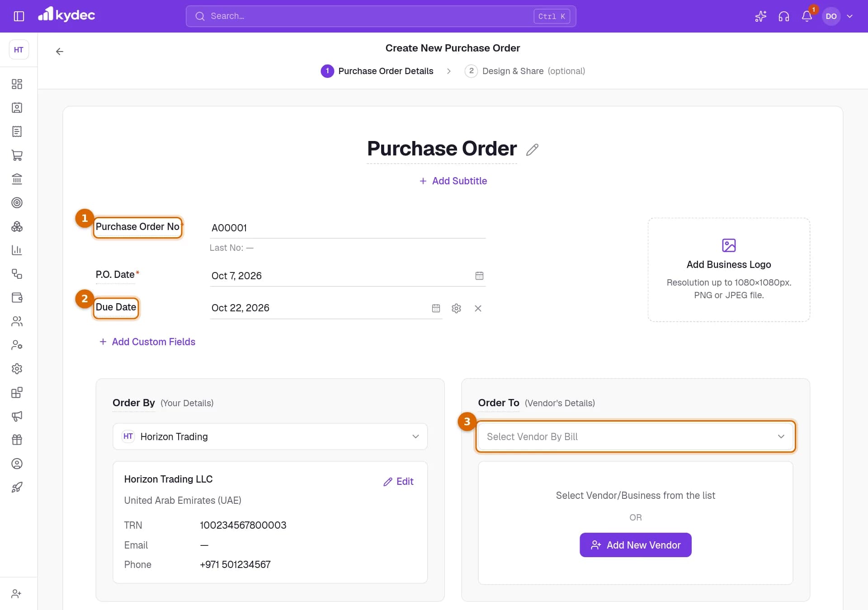
Task: Open the settings gear in sidebar
Action: (x=17, y=369)
